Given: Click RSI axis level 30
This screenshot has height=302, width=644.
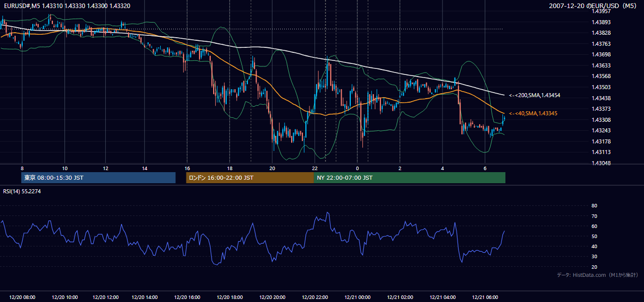Looking at the screenshot, I should [594, 257].
